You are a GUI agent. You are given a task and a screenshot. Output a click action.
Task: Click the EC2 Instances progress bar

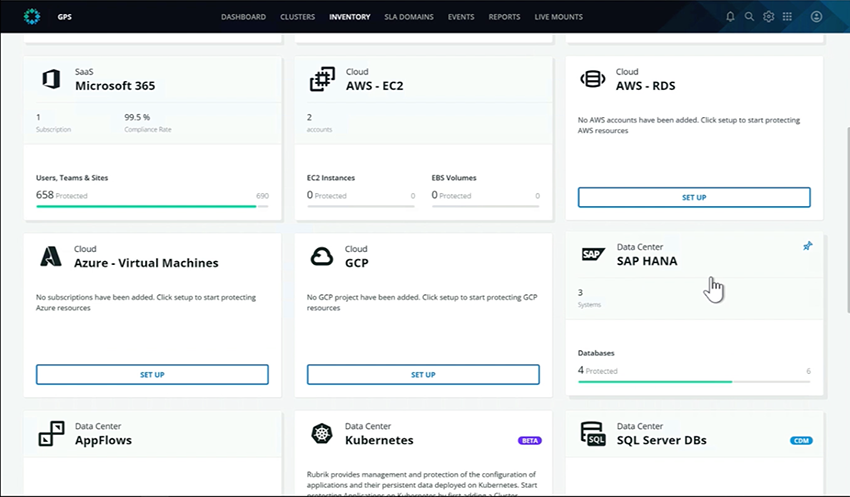coord(361,206)
